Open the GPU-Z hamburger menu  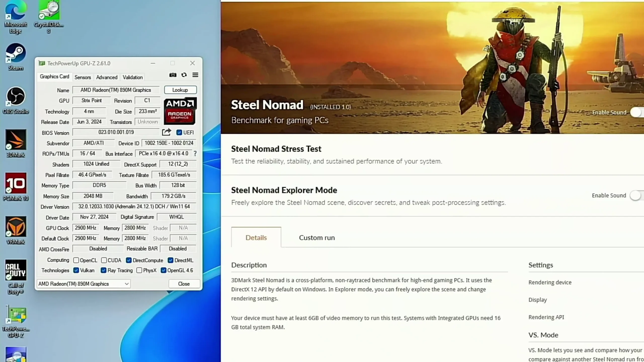pyautogui.click(x=195, y=75)
